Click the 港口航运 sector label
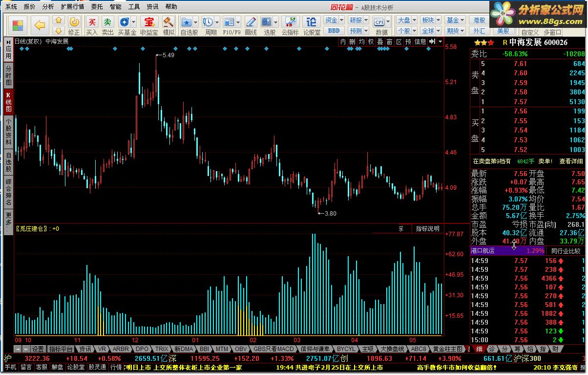Image resolution: width=588 pixels, height=375 pixels. tap(483, 251)
